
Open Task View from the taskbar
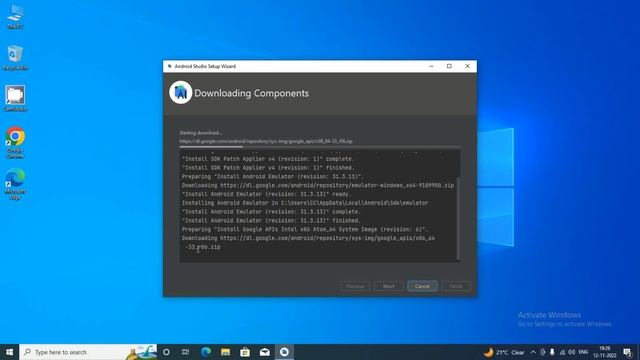coord(185,352)
